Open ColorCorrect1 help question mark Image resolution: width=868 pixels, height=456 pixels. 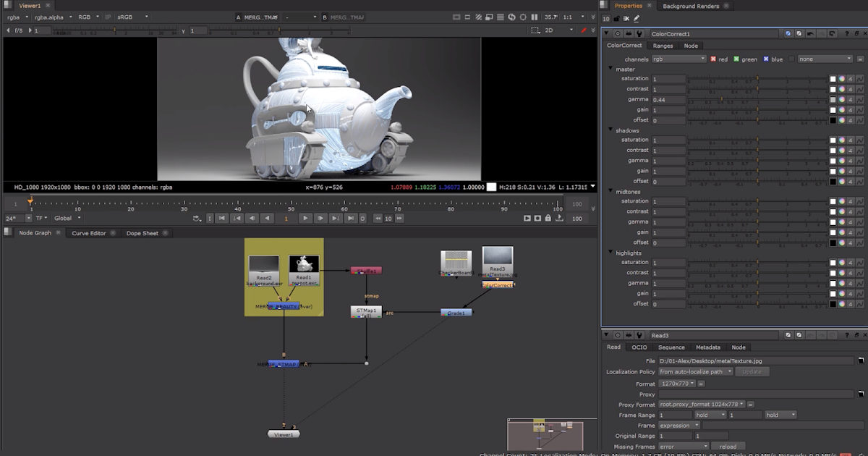pos(846,33)
